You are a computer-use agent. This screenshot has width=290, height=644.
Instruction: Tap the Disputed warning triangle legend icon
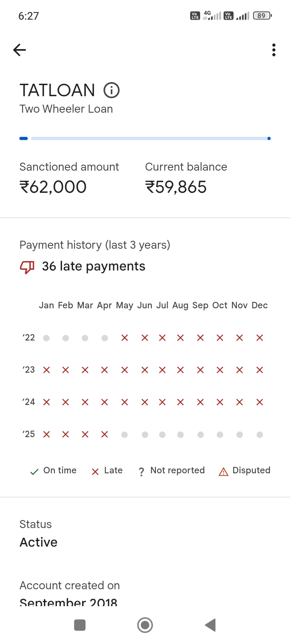click(223, 471)
